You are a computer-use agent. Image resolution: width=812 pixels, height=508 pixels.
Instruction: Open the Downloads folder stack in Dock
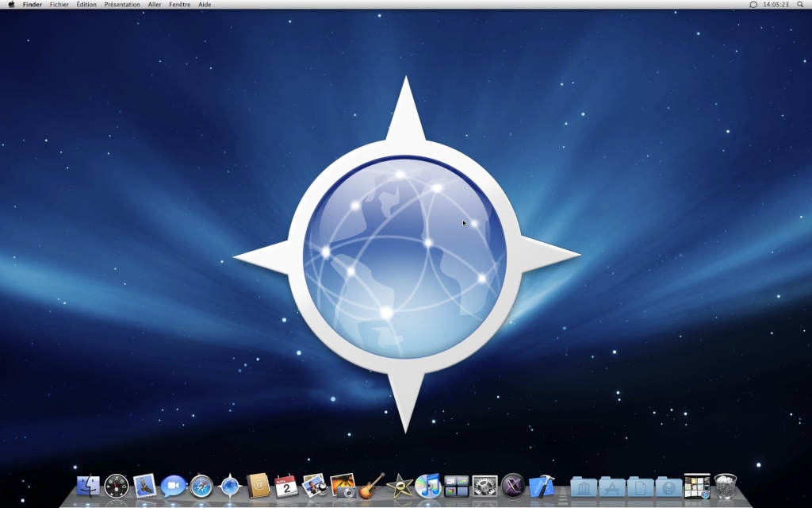tap(668, 487)
